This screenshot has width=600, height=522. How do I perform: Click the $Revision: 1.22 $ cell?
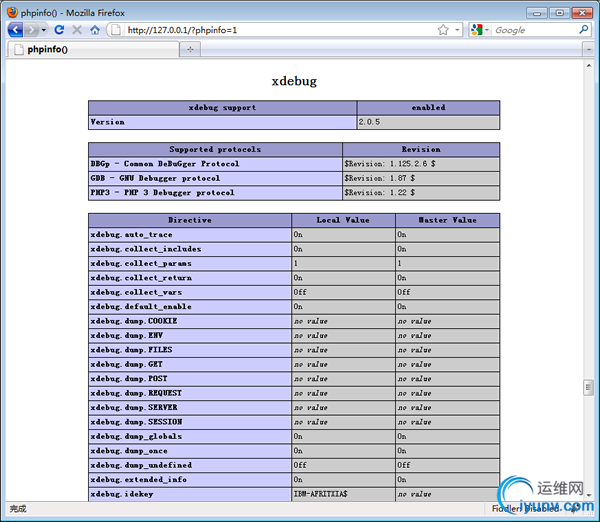click(421, 192)
